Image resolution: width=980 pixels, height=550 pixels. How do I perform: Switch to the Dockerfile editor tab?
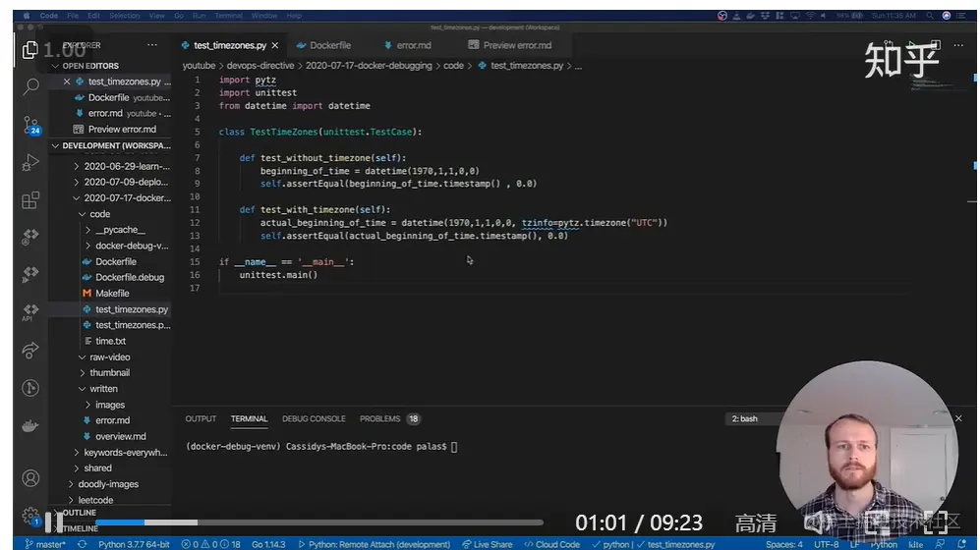[323, 45]
